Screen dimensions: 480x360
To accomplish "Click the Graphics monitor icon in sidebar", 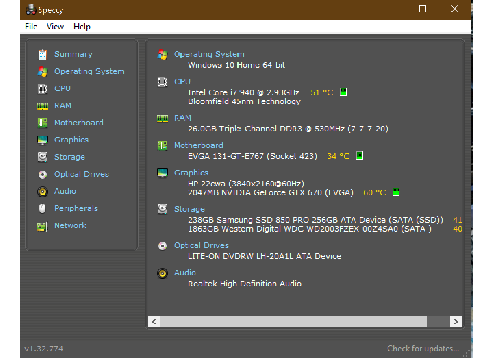I will point(42,140).
